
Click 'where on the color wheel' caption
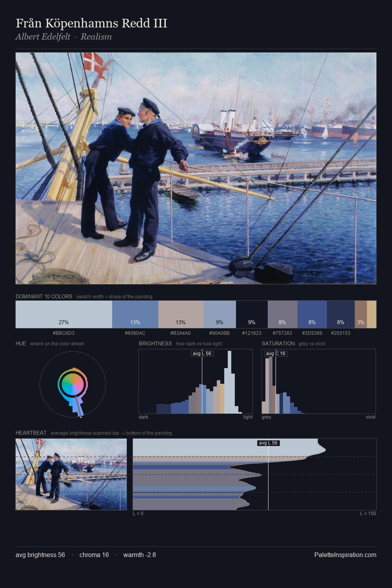pos(57,344)
